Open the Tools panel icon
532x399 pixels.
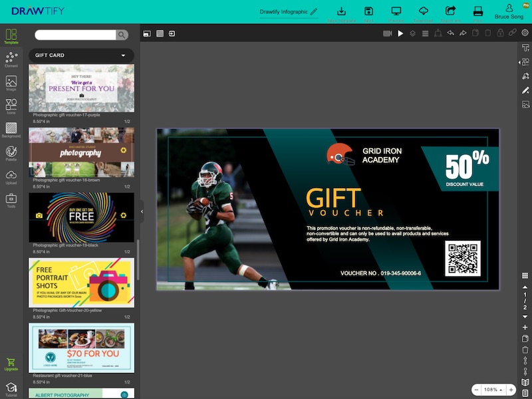pyautogui.click(x=11, y=200)
